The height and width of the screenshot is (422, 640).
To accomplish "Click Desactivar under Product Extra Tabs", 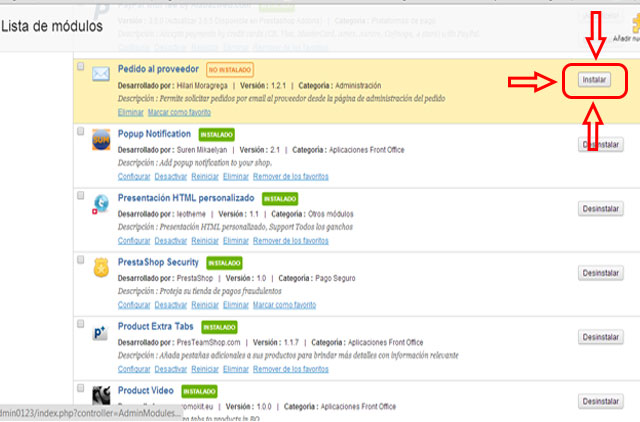I will click(171, 369).
